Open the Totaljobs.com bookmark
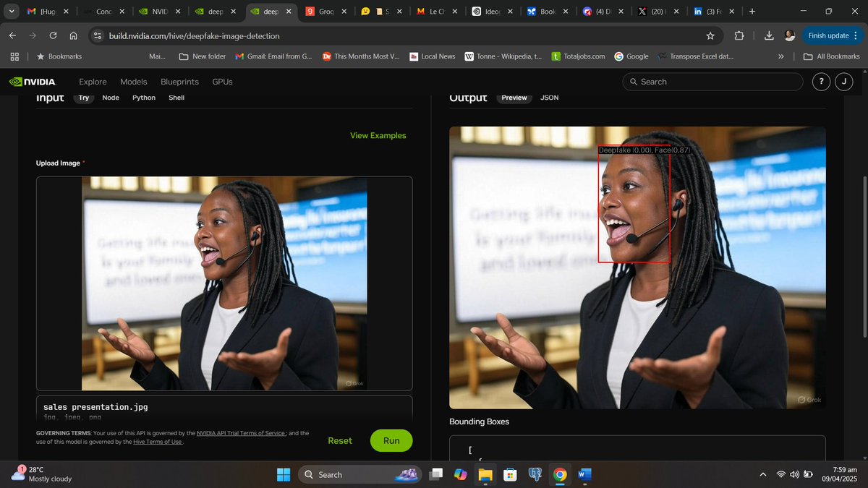Image resolution: width=868 pixels, height=488 pixels. click(x=578, y=56)
